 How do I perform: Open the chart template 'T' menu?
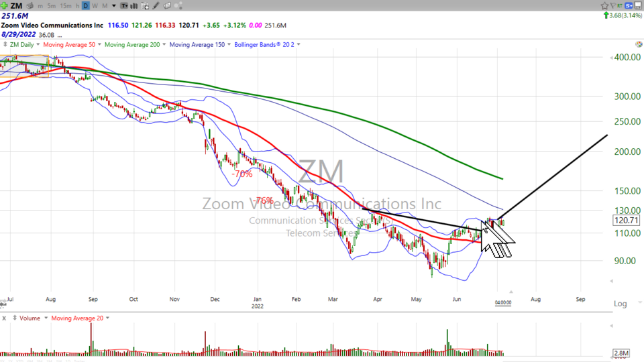coord(123,6)
